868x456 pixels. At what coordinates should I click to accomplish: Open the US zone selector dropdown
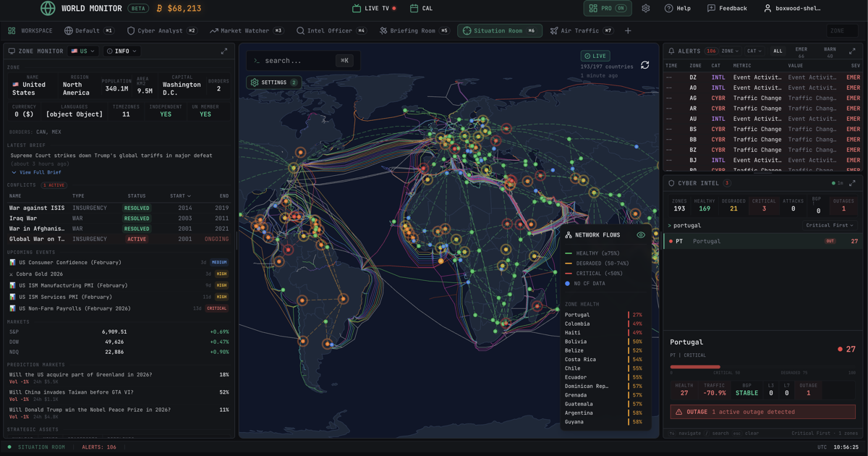click(x=83, y=51)
